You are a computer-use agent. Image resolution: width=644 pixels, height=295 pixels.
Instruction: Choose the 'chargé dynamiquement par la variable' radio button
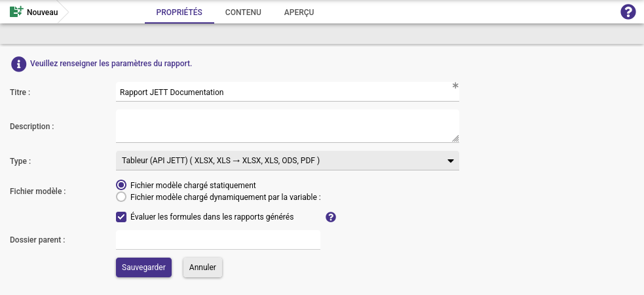tap(121, 197)
